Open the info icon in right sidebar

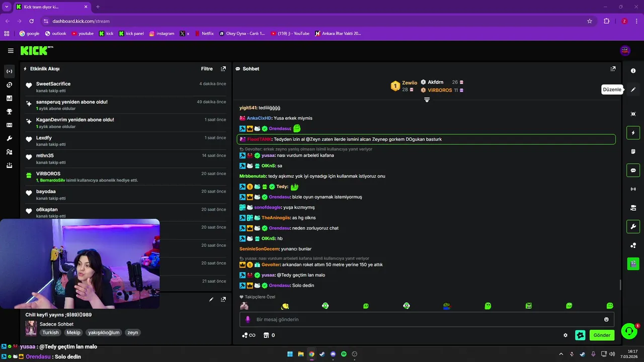pyautogui.click(x=633, y=71)
